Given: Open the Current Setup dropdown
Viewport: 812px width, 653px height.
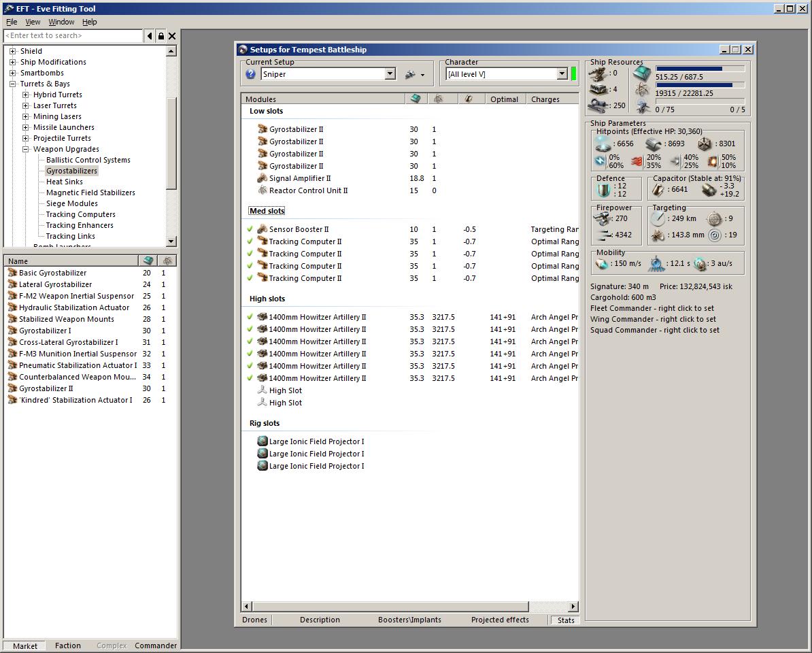Looking at the screenshot, I should 390,74.
